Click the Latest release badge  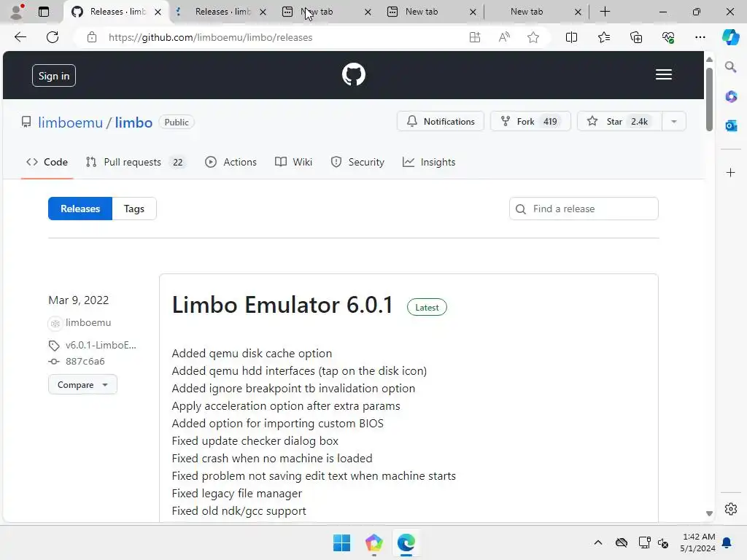[x=427, y=307]
